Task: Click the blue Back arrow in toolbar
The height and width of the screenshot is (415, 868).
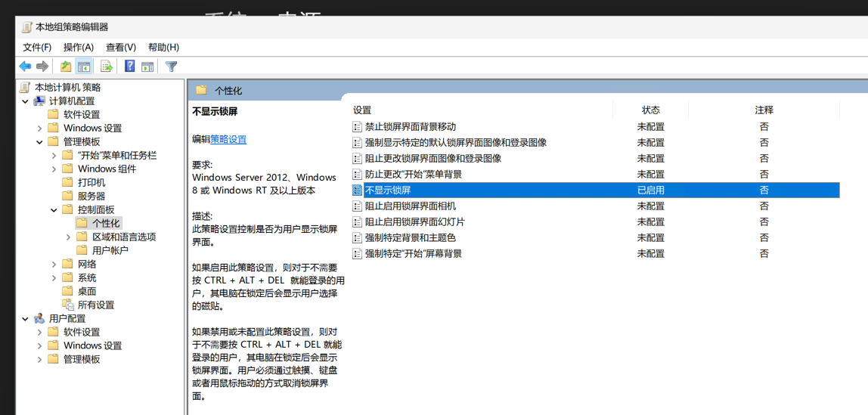Action: [x=25, y=67]
